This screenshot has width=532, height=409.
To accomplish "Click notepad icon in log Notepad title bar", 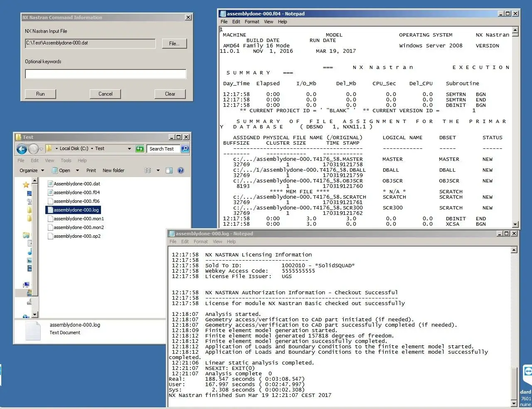I will tap(171, 234).
